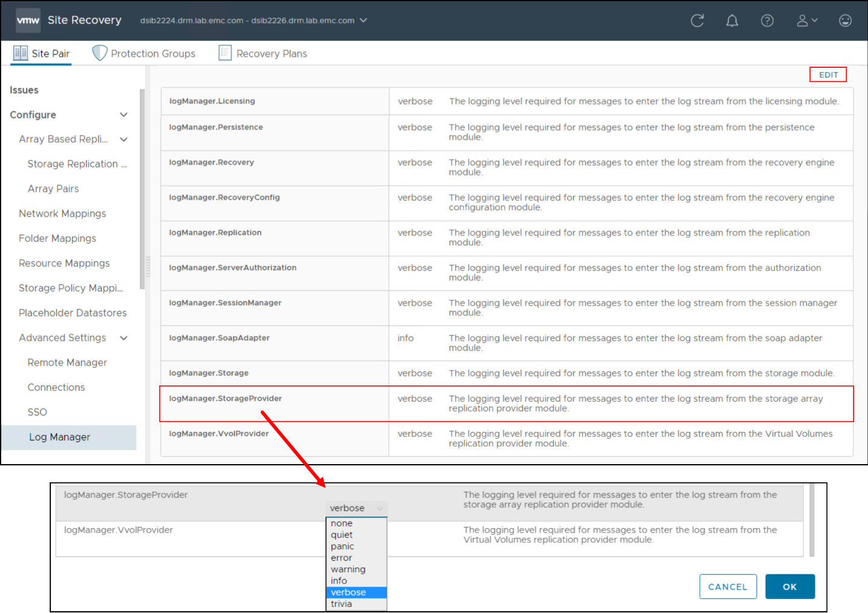Switch to the Recovery Plans tab
Viewport: 868px width, 613px height.
click(263, 53)
